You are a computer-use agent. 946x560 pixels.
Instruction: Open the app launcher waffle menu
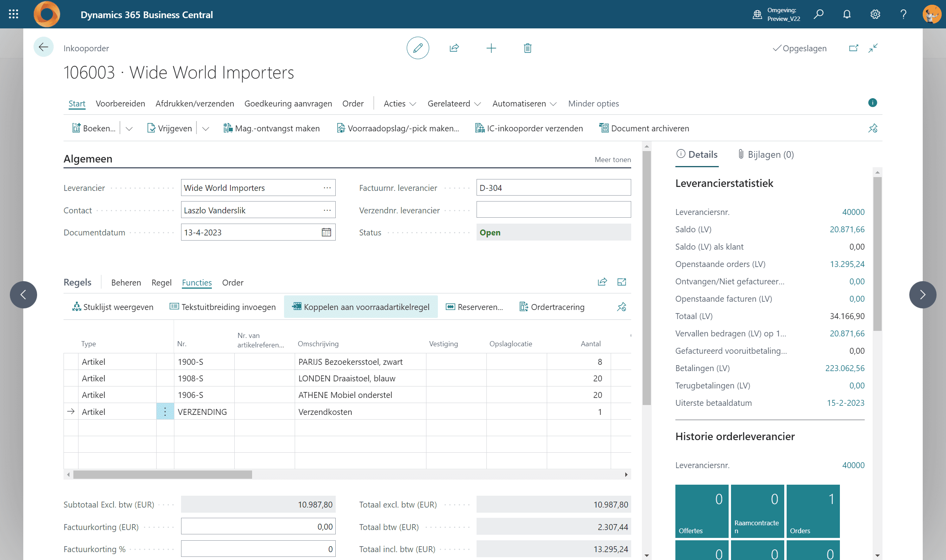(x=13, y=15)
